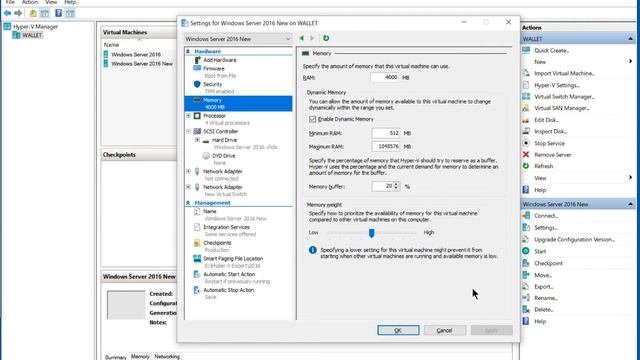Click Remove Server action
Viewport: 640px width, 360px height.
[x=553, y=155]
